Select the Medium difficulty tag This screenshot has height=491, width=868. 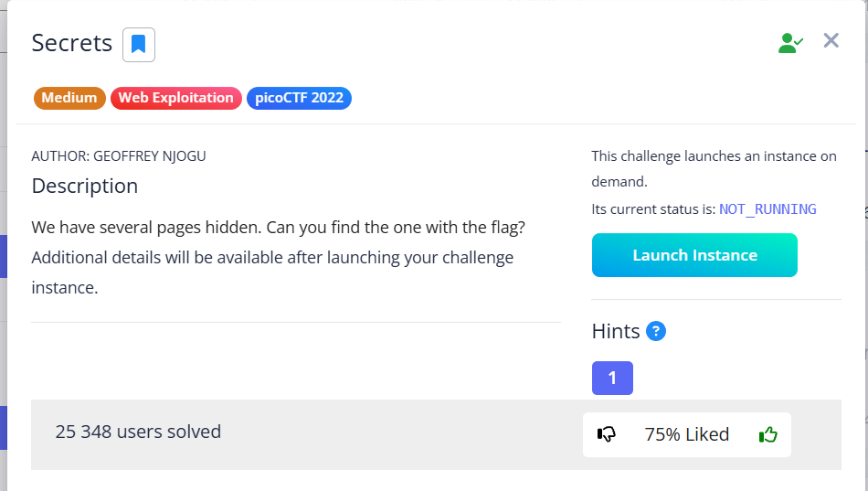pos(69,98)
